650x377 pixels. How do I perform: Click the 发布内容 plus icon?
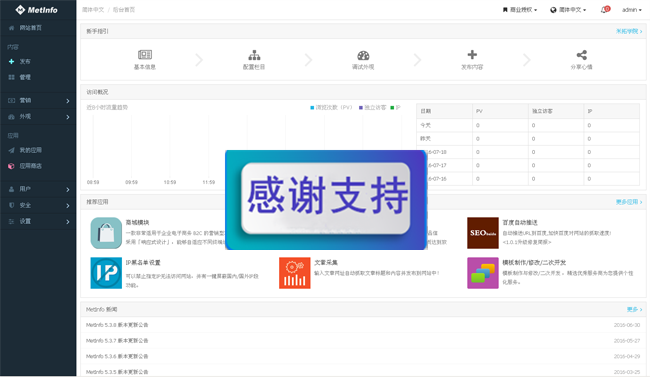[472, 55]
